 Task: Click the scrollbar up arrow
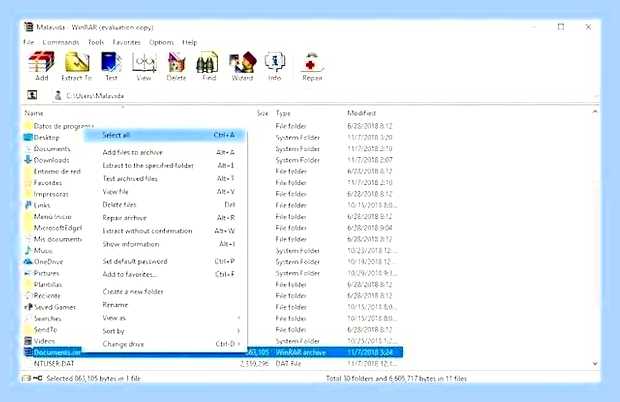[595, 112]
